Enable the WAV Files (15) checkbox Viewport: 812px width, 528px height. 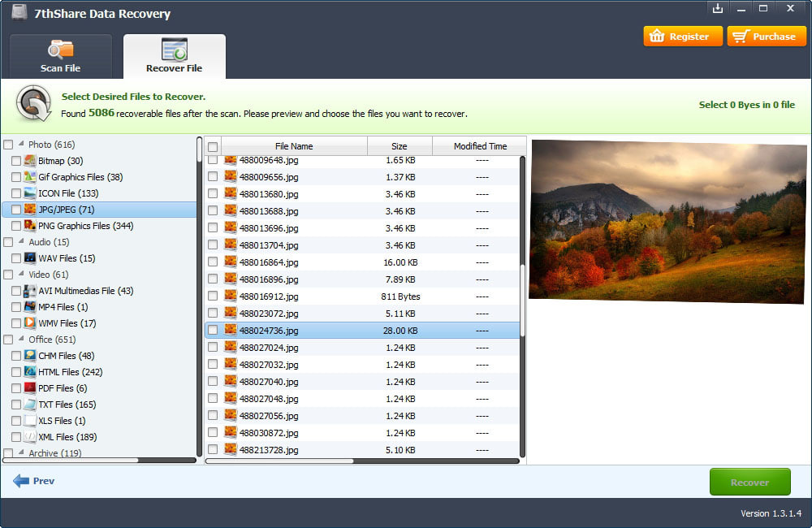click(16, 258)
